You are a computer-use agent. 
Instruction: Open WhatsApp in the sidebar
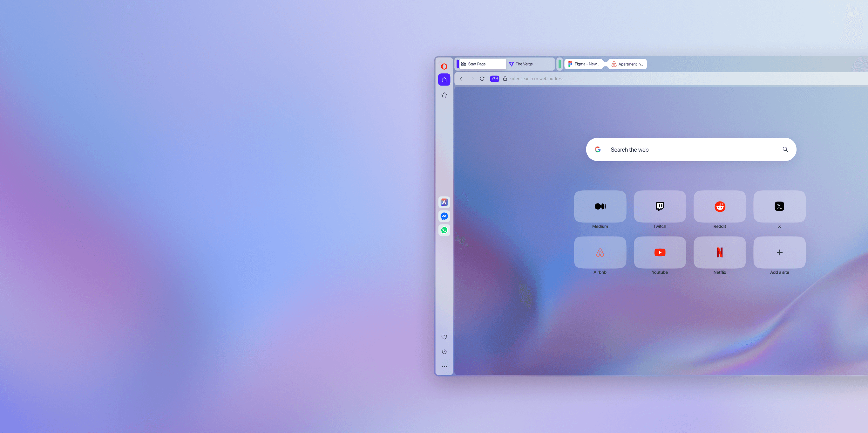click(444, 230)
